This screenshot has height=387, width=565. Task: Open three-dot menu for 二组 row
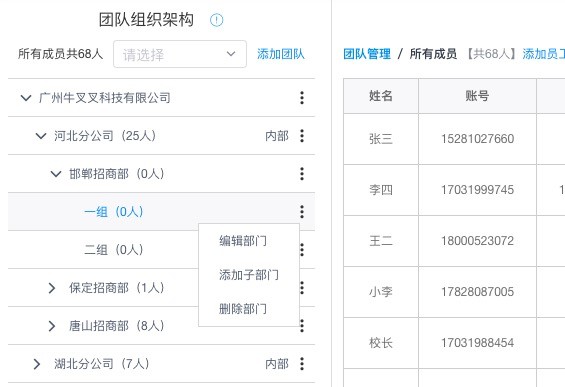303,250
